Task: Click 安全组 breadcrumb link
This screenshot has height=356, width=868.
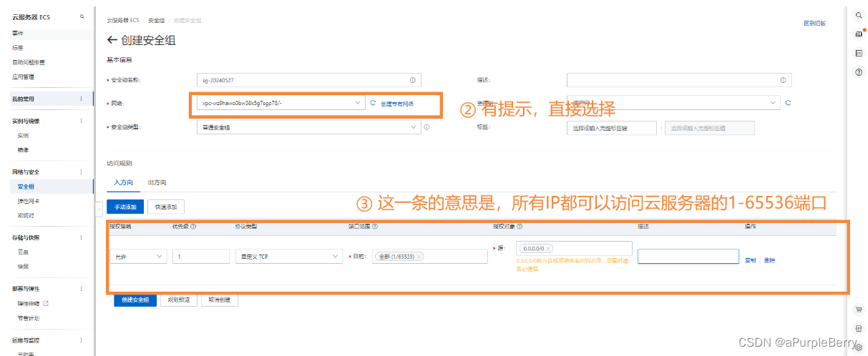Action: coord(157,21)
